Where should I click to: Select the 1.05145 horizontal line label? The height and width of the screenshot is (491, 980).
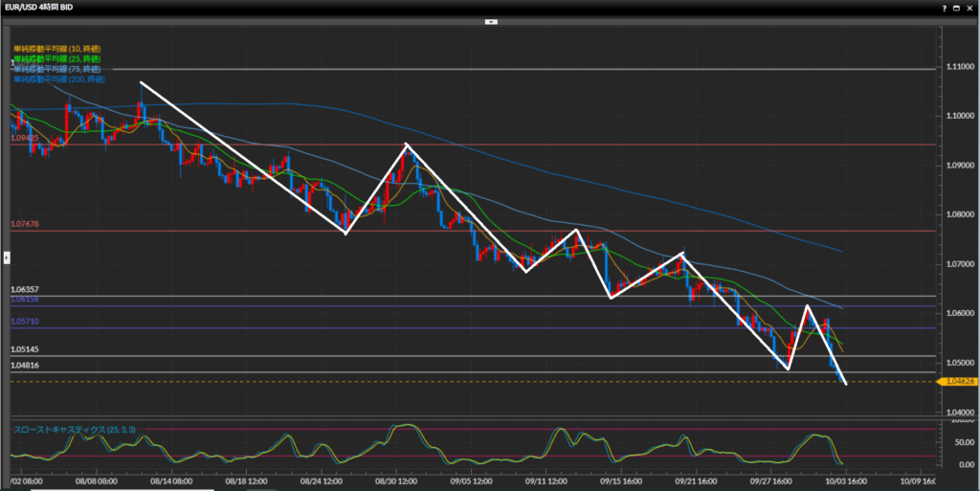25,350
